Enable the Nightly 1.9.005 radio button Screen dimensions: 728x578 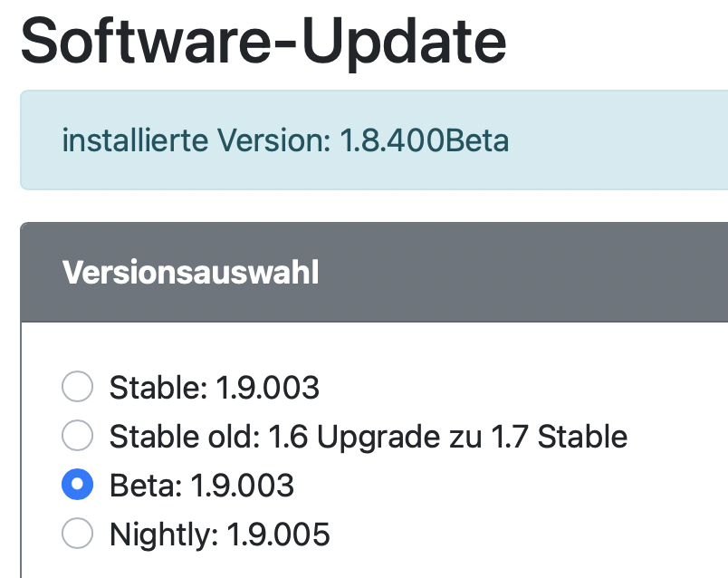77,535
